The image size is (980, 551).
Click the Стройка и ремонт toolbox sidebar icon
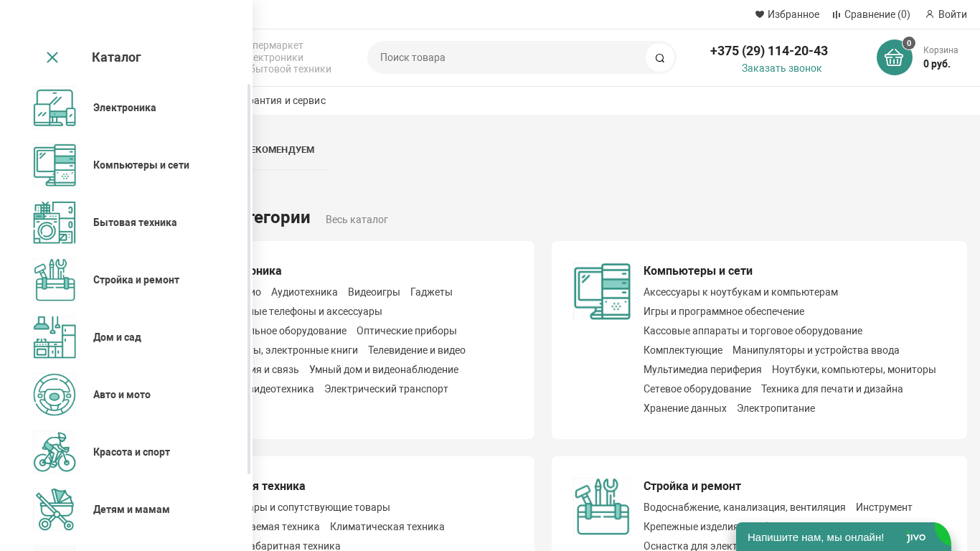55,280
